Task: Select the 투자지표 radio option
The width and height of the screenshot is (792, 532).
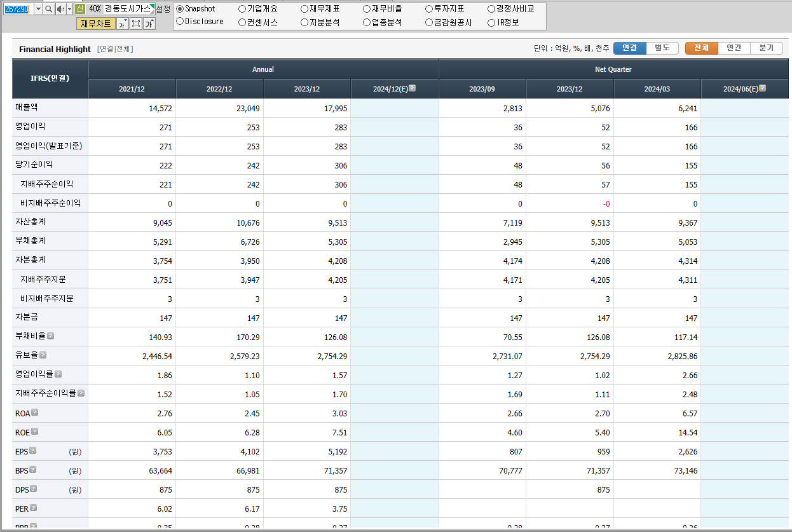Action: [429, 9]
